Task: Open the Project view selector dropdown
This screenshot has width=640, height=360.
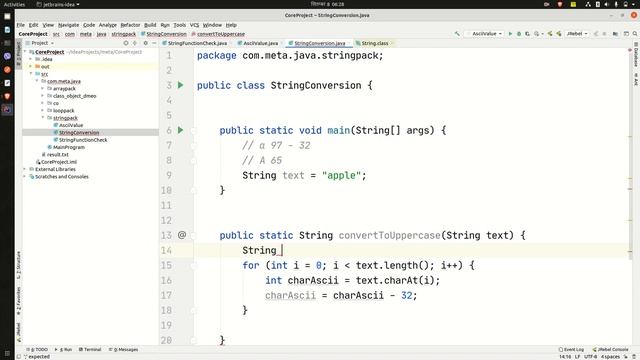Action: 40,43
